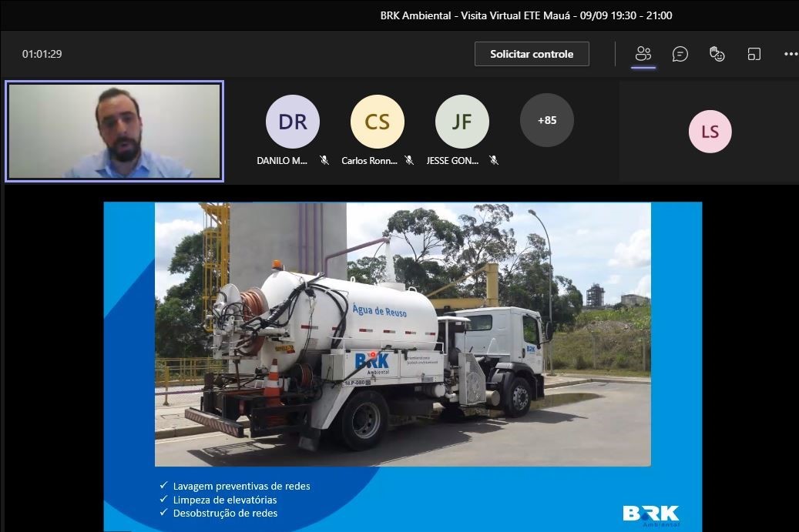Click the muted mic icon beside Carlos
Screen dimensions: 799x532
click(x=409, y=160)
